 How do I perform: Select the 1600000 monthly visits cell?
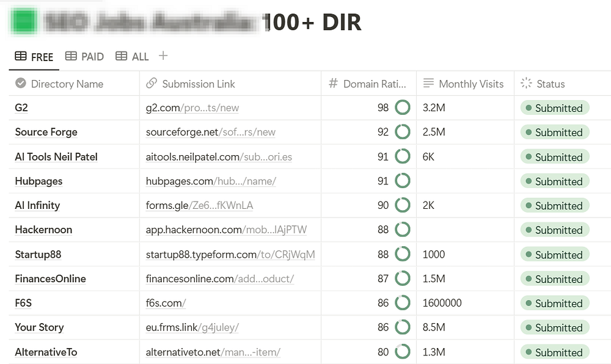pyautogui.click(x=465, y=303)
